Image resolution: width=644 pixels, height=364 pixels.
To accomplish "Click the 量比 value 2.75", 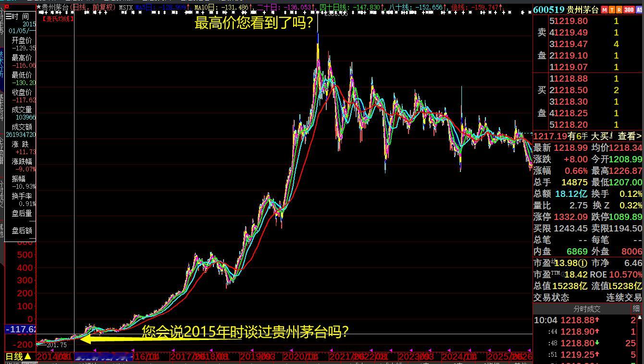I will click(x=579, y=206).
